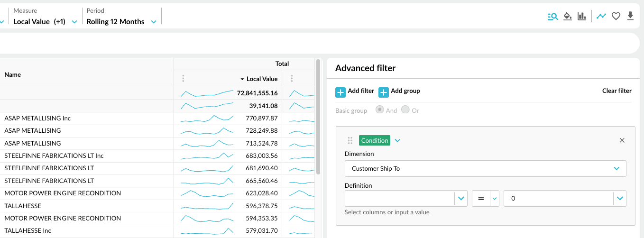Open the advanced filter search icon
The image size is (644, 238).
coord(552,16)
